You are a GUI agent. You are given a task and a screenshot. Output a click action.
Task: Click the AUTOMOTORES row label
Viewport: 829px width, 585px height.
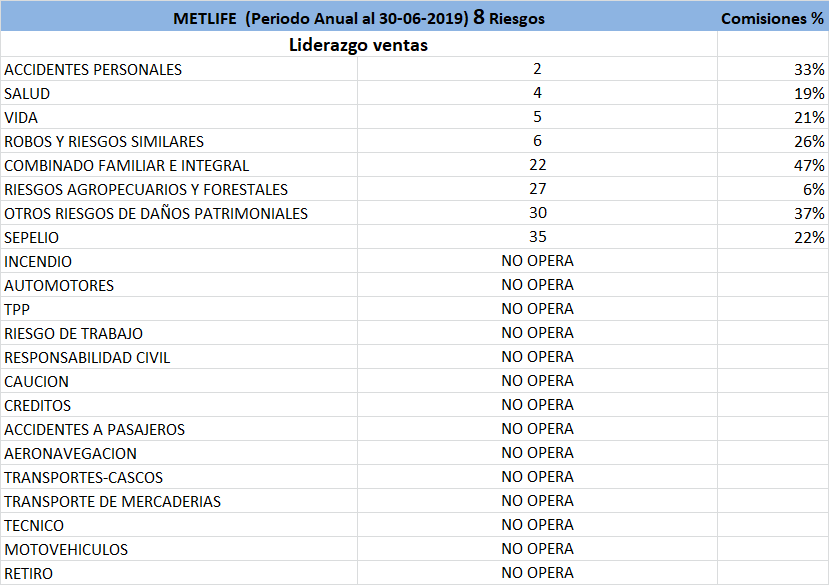click(x=59, y=286)
